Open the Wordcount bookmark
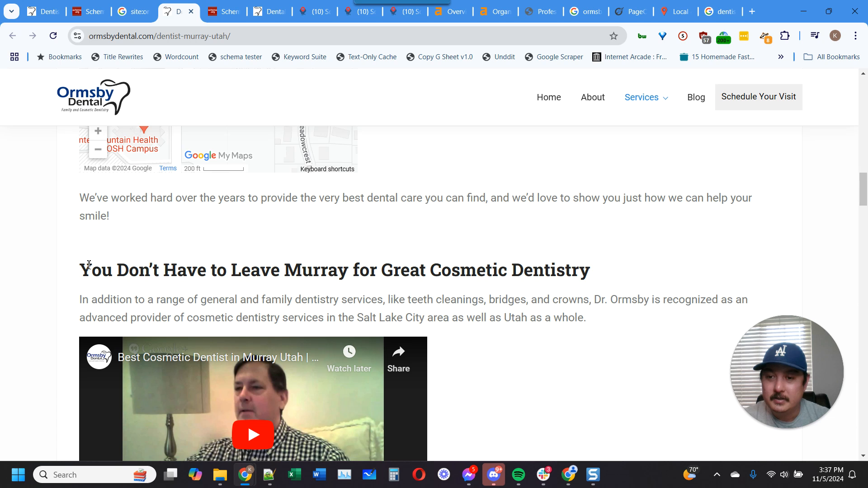This screenshot has width=868, height=488. point(176,57)
